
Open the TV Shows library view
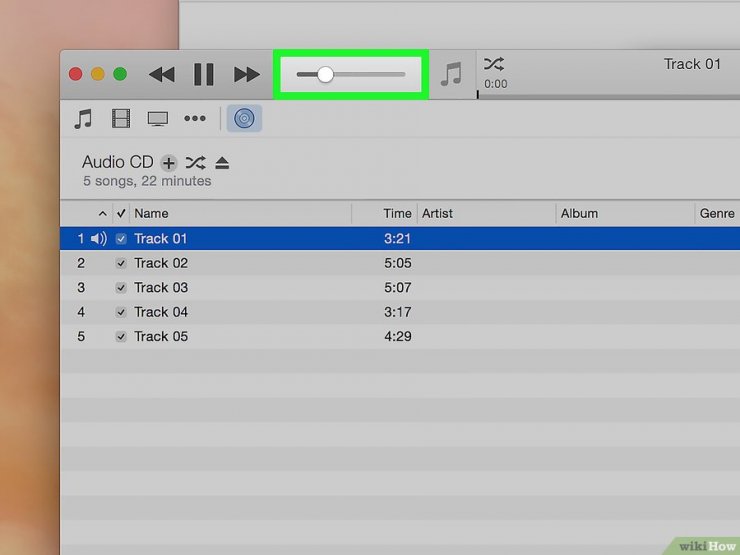coord(158,118)
